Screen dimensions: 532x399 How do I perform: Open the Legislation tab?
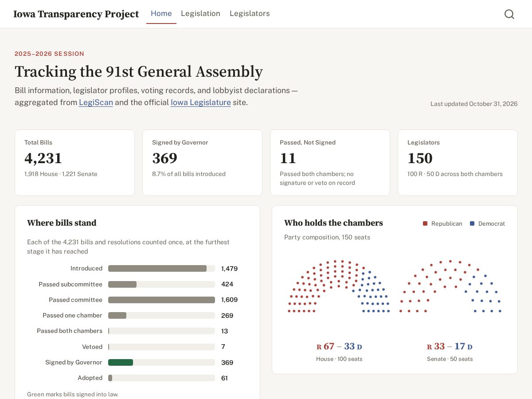(200, 14)
